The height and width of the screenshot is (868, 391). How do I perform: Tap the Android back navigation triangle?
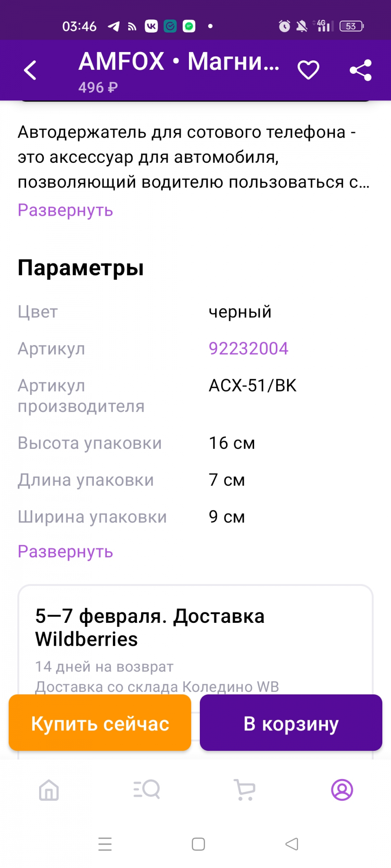[x=292, y=844]
